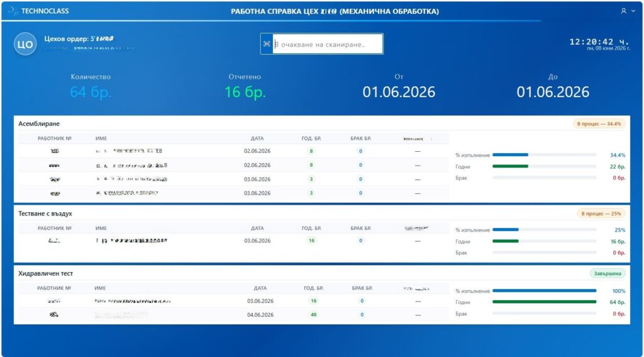Image resolution: width=644 pixels, height=357 pixels.
Task: Click the 22 бр. good total
Action: [618, 167]
